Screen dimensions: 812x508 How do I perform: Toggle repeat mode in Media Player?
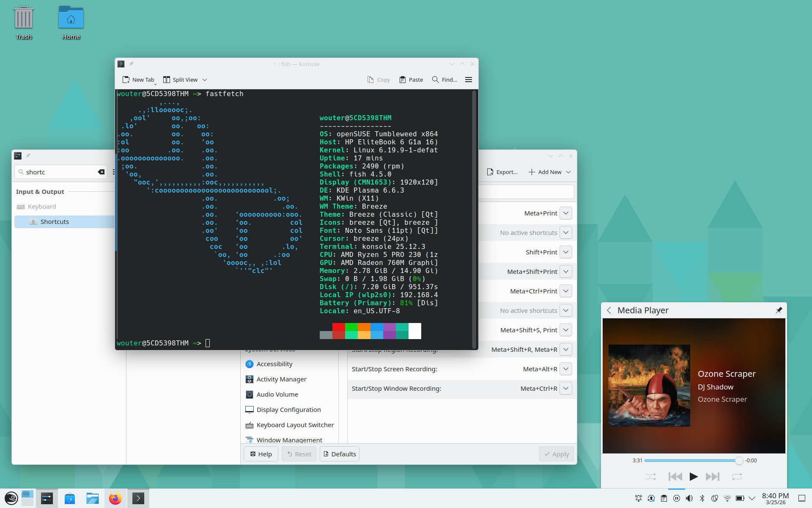click(x=737, y=477)
